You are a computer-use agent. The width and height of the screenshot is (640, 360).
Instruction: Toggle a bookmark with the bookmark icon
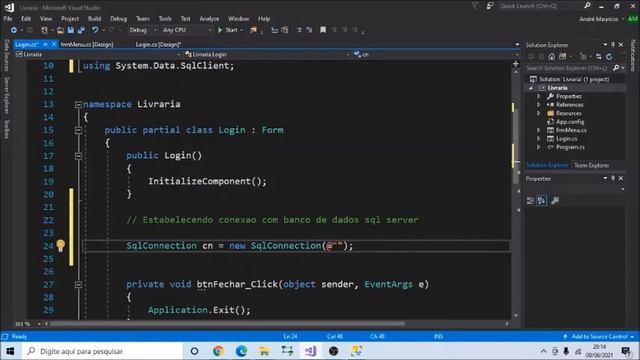(x=323, y=30)
